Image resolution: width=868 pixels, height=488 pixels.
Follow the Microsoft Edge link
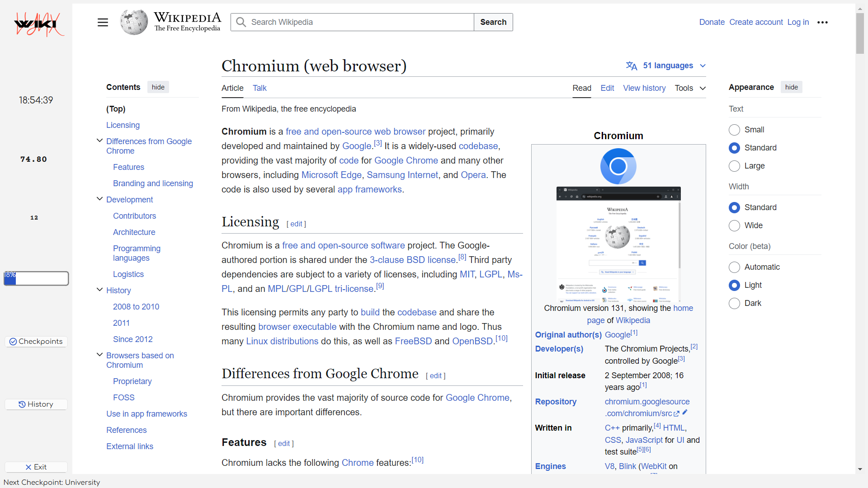[331, 175]
